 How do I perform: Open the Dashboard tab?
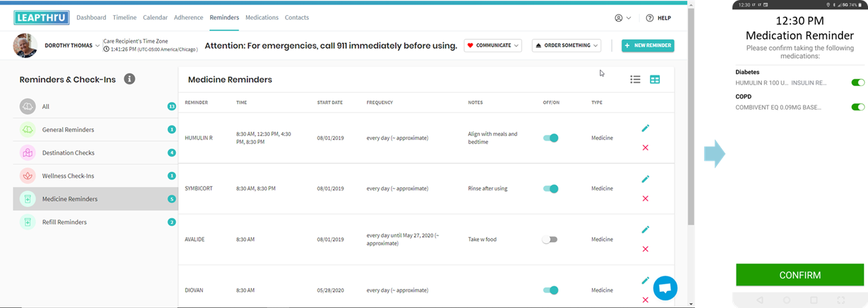[91, 18]
